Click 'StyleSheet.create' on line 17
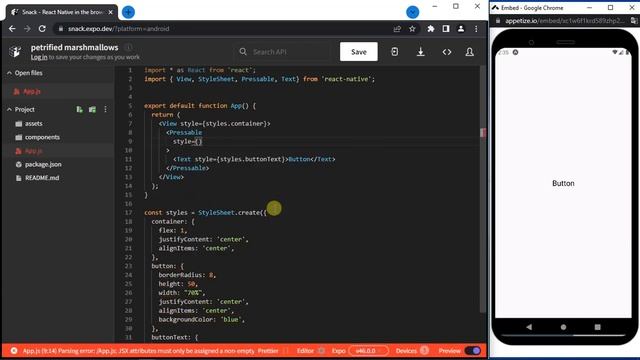 pos(229,213)
